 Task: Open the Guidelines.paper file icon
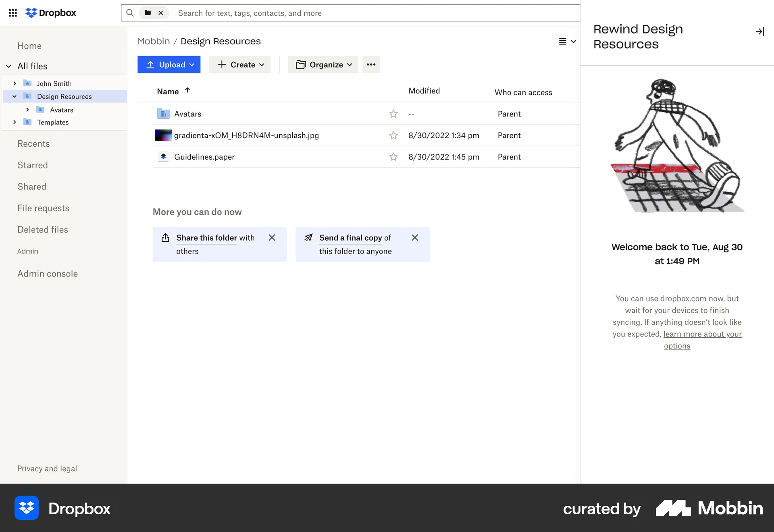coord(163,157)
